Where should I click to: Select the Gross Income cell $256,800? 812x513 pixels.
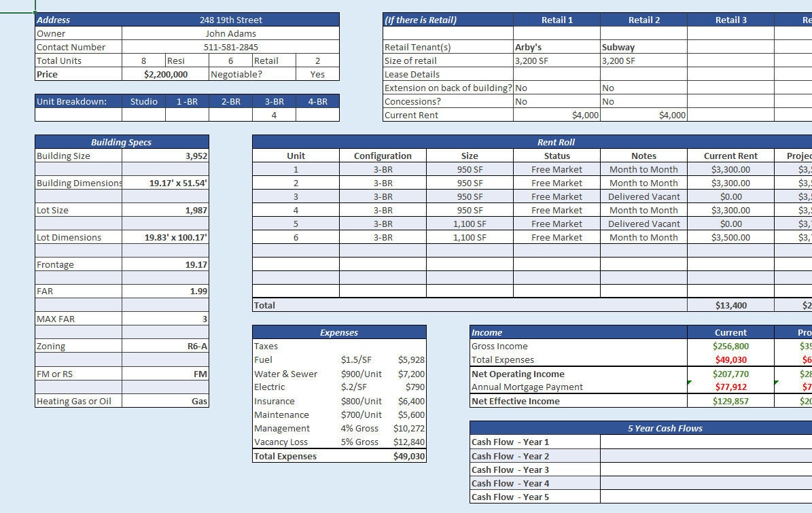click(730, 346)
